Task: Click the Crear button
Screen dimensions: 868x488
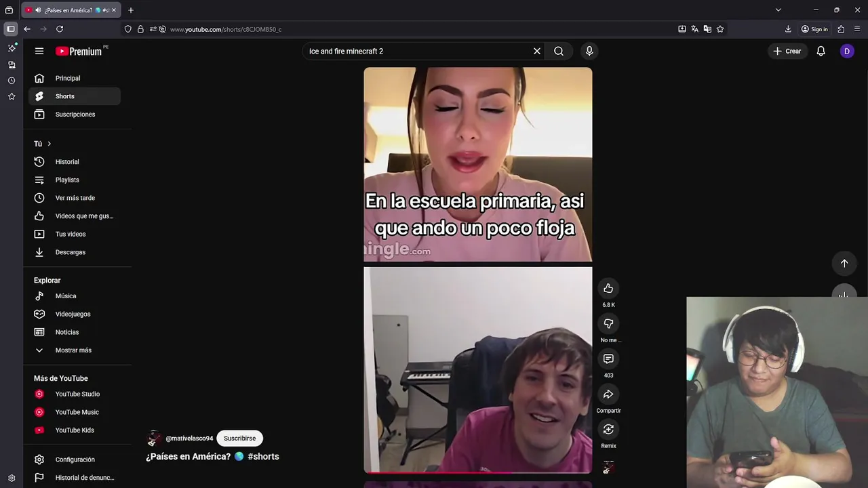Action: (787, 51)
